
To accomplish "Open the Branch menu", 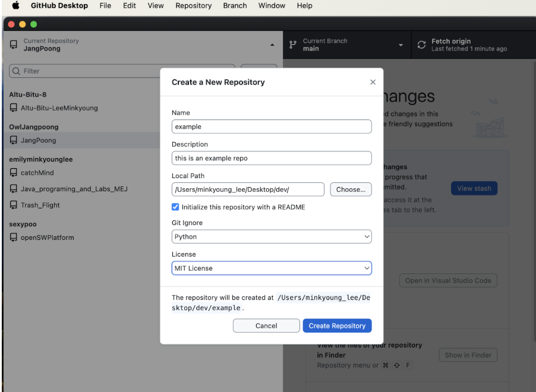I will tap(235, 5).
